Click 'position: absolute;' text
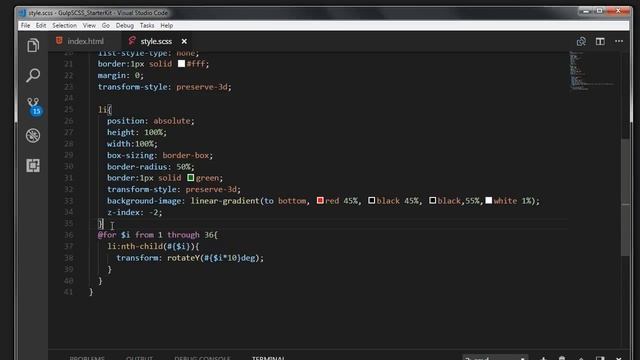This screenshot has width=640, height=360. point(151,121)
